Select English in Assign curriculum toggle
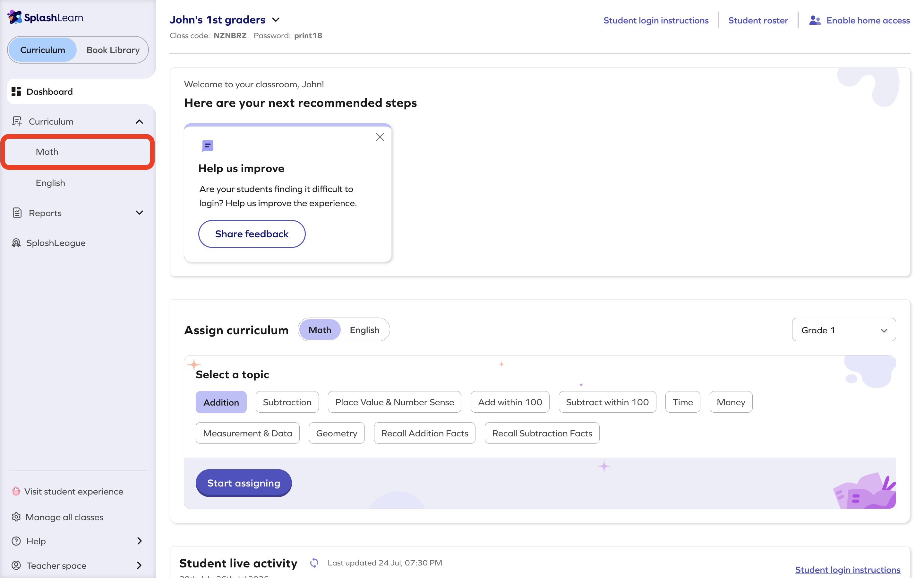The width and height of the screenshot is (924, 578). pyautogui.click(x=364, y=329)
